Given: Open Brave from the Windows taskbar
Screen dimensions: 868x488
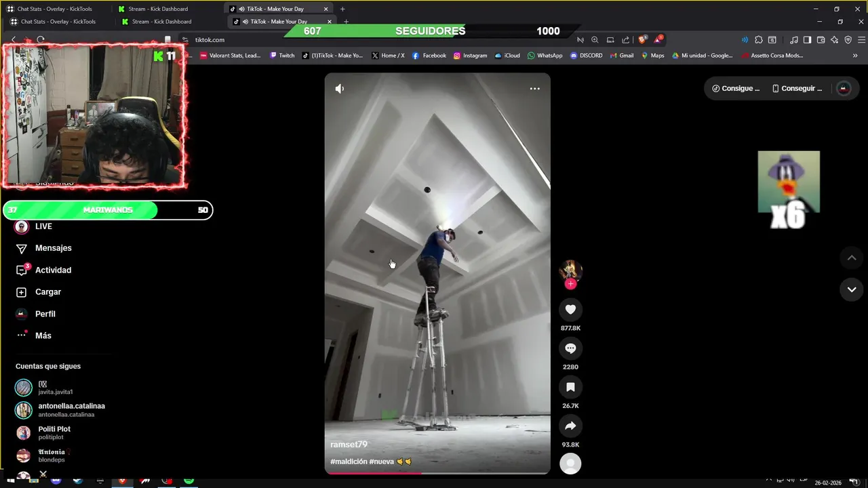Looking at the screenshot, I should click(x=122, y=481).
